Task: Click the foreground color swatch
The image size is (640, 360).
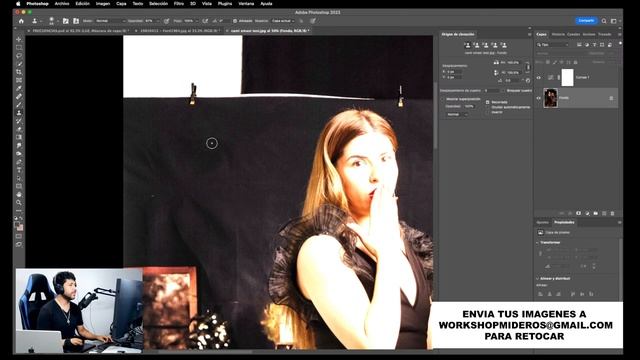Action: [17, 224]
